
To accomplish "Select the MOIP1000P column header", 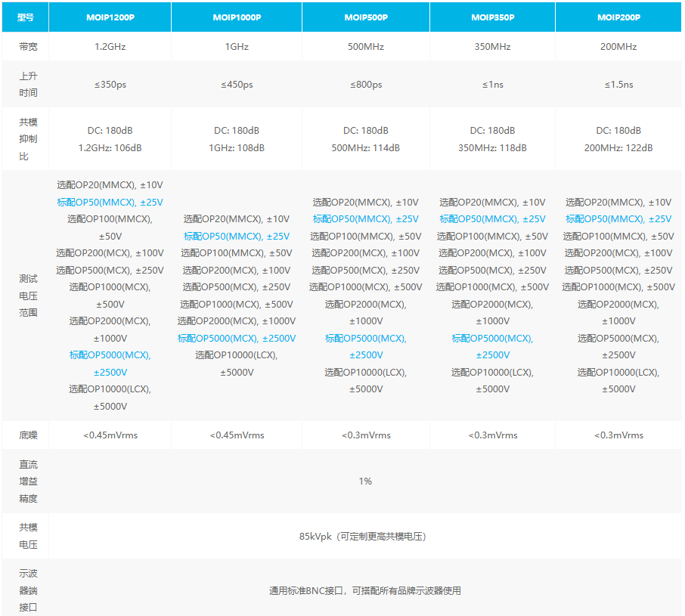I will point(237,17).
